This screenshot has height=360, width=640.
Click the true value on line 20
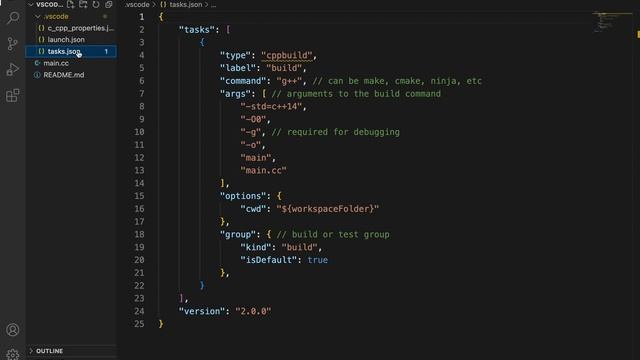318,260
